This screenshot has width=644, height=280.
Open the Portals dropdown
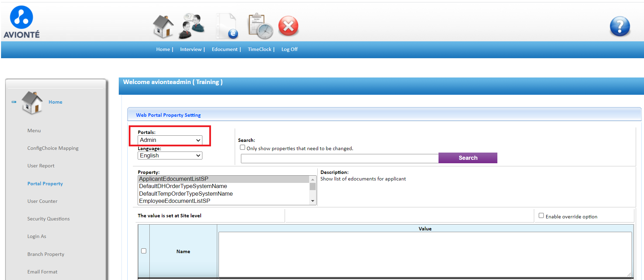pyautogui.click(x=170, y=140)
